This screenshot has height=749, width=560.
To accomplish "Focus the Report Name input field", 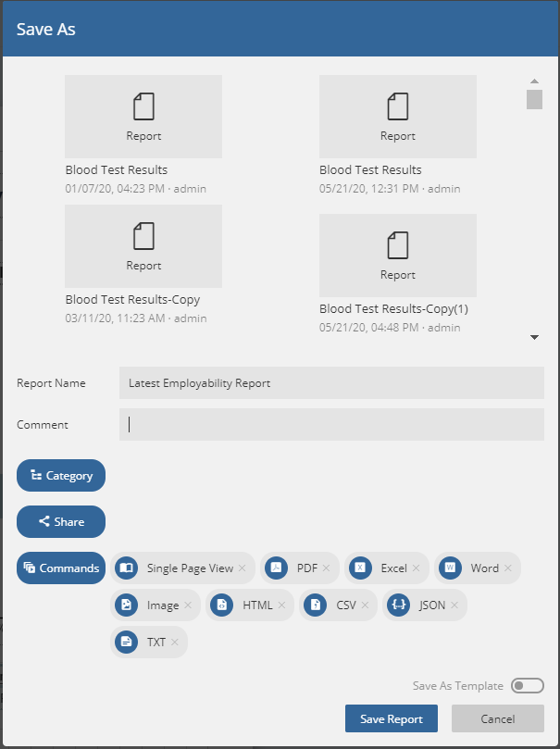I will (331, 383).
